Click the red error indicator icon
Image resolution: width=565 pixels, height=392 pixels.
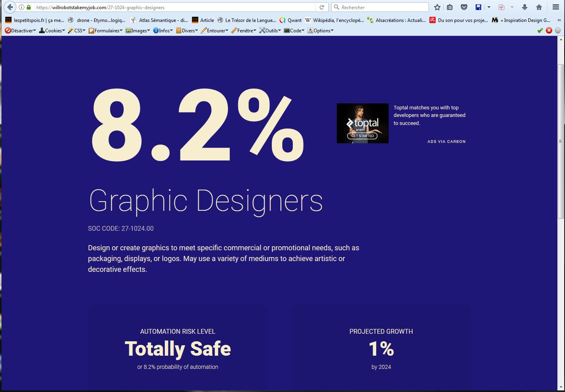(549, 30)
